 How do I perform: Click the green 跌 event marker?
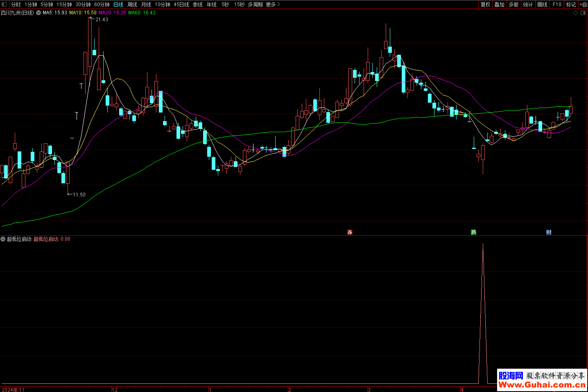click(474, 232)
